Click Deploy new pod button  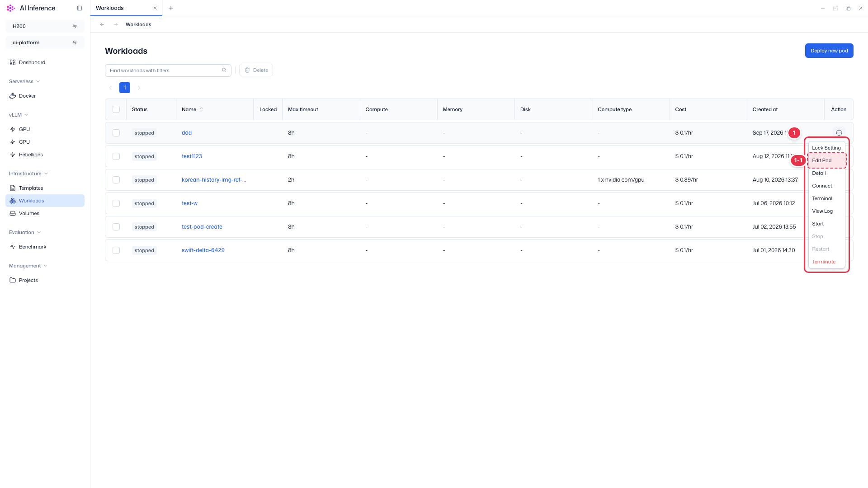click(829, 51)
